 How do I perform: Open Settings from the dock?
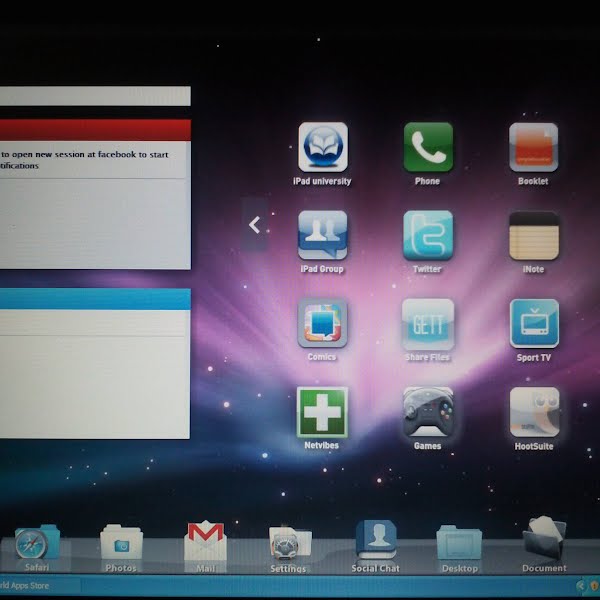(x=289, y=544)
